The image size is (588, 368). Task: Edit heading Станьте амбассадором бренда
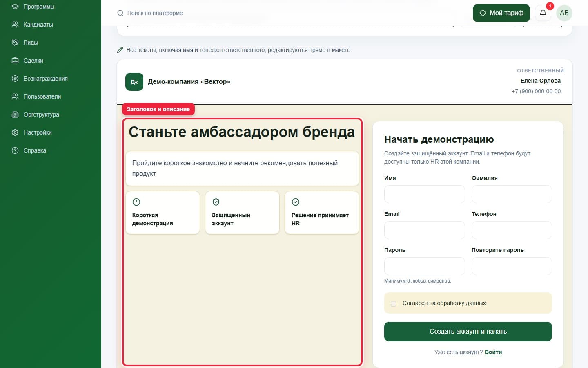[242, 132]
